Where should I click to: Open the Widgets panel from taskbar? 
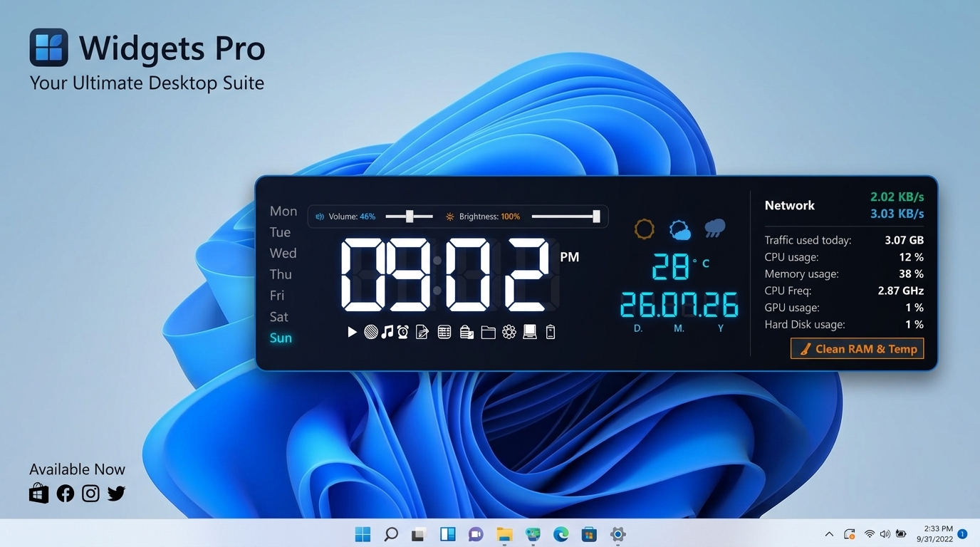click(x=447, y=534)
